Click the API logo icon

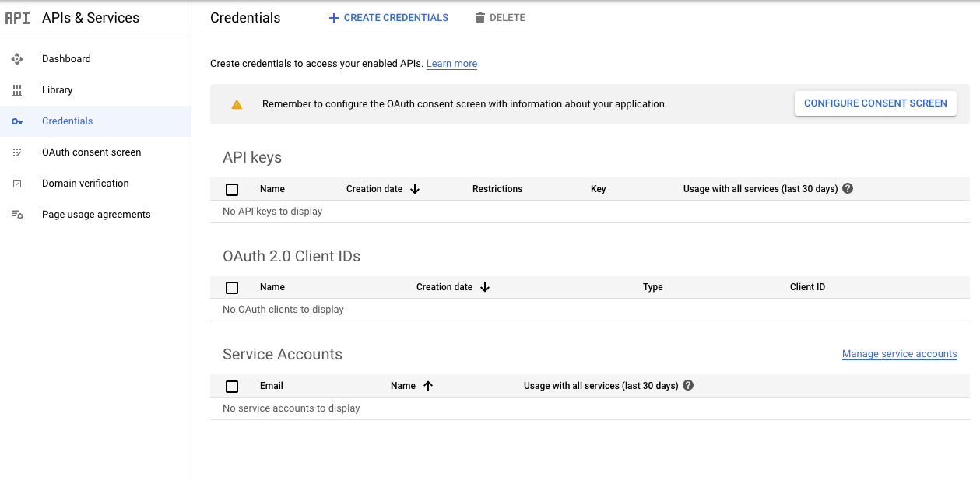17,18
